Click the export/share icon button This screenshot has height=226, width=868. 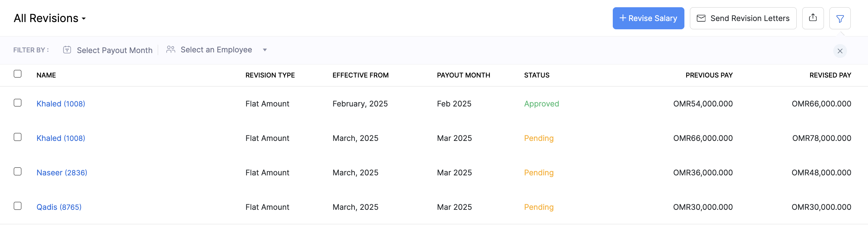(x=813, y=18)
